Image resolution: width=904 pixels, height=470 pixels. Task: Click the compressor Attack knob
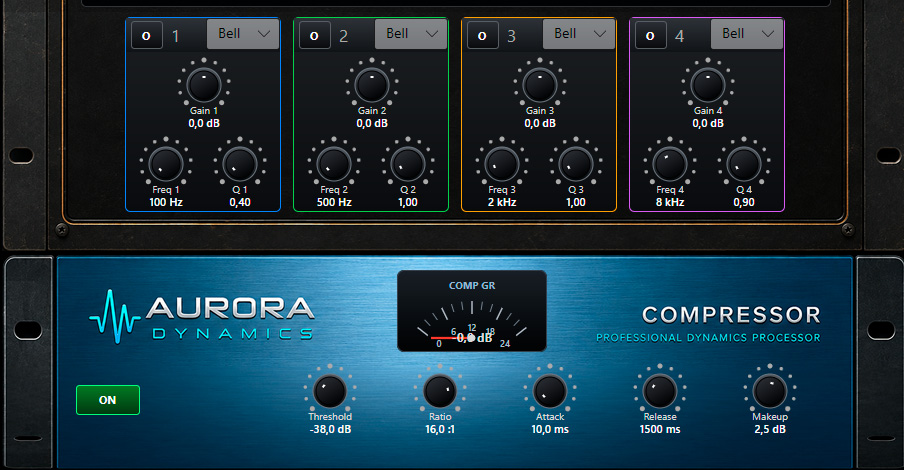(x=550, y=390)
